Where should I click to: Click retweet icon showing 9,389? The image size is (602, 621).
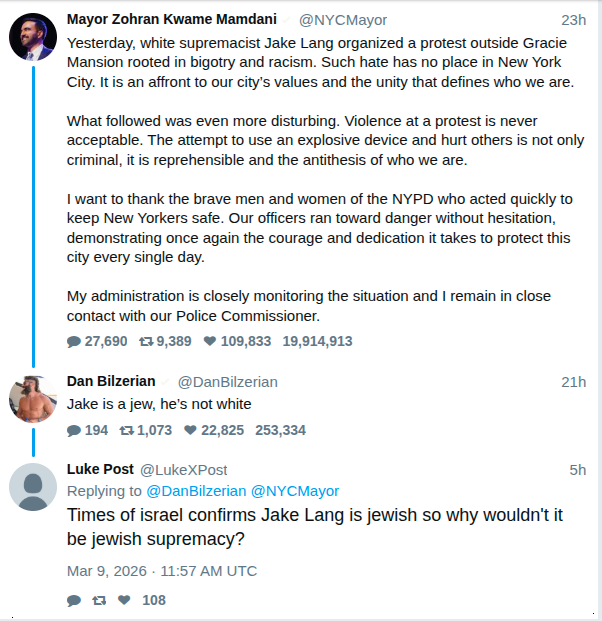146,341
